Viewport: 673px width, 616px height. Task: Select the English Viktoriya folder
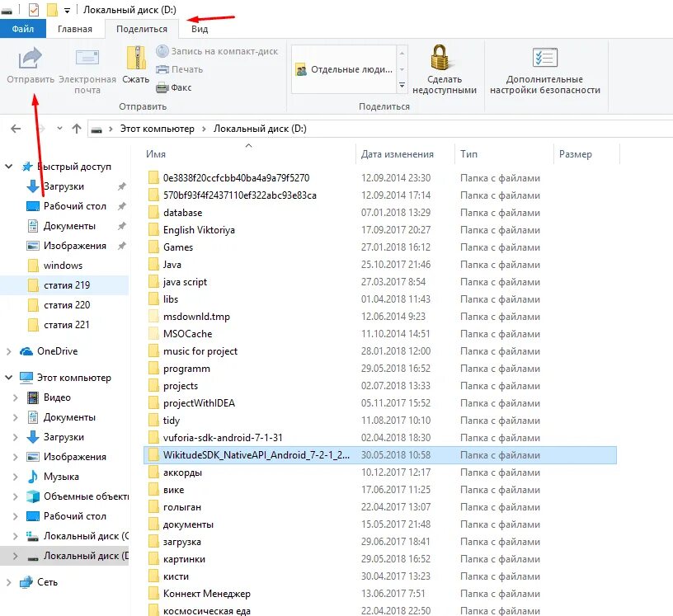pyautogui.click(x=199, y=230)
